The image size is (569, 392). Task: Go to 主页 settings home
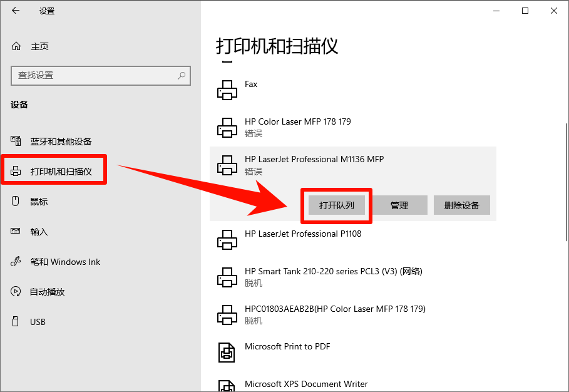pyautogui.click(x=40, y=46)
